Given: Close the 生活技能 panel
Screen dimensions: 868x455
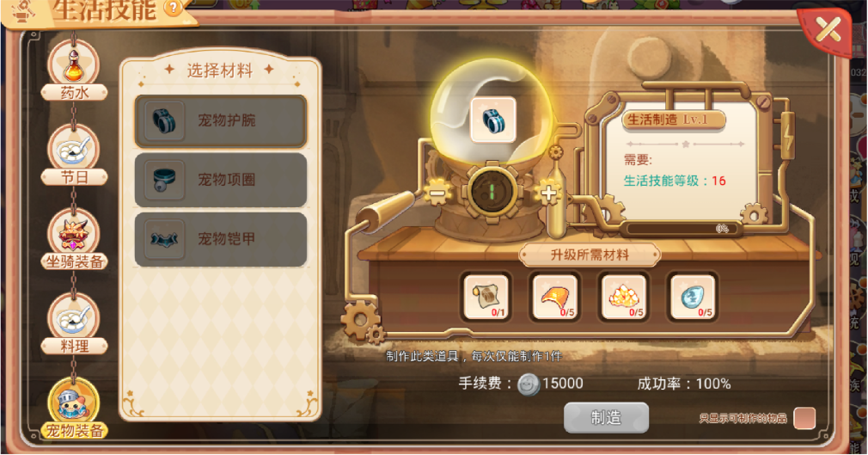Looking at the screenshot, I should [827, 30].
